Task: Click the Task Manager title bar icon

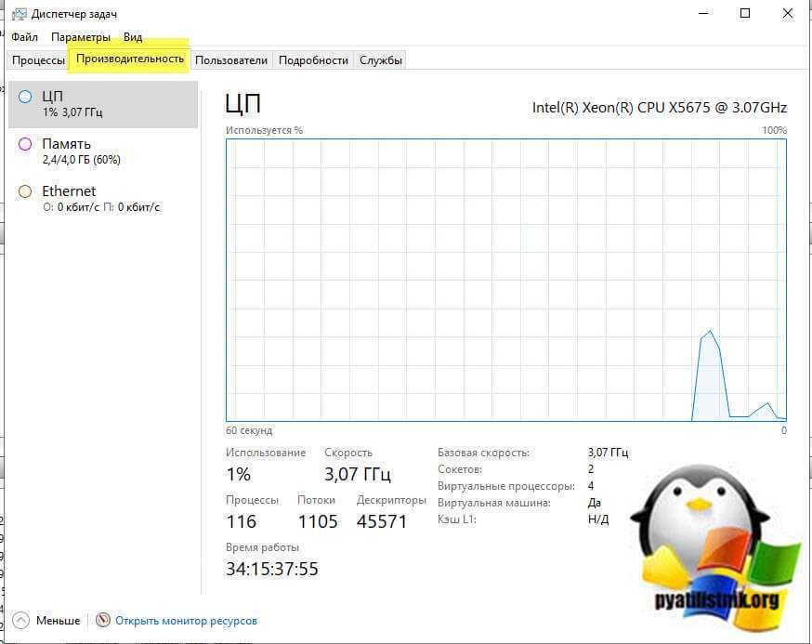Action: [x=20, y=14]
